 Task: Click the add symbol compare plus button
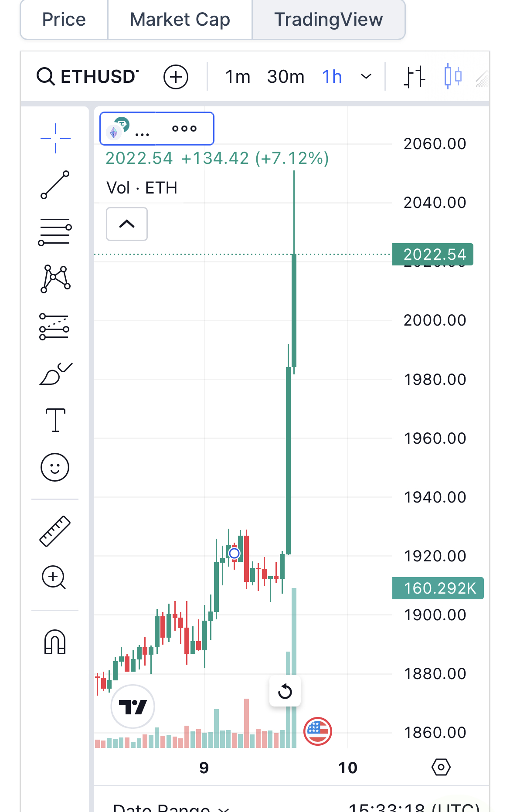(x=176, y=77)
